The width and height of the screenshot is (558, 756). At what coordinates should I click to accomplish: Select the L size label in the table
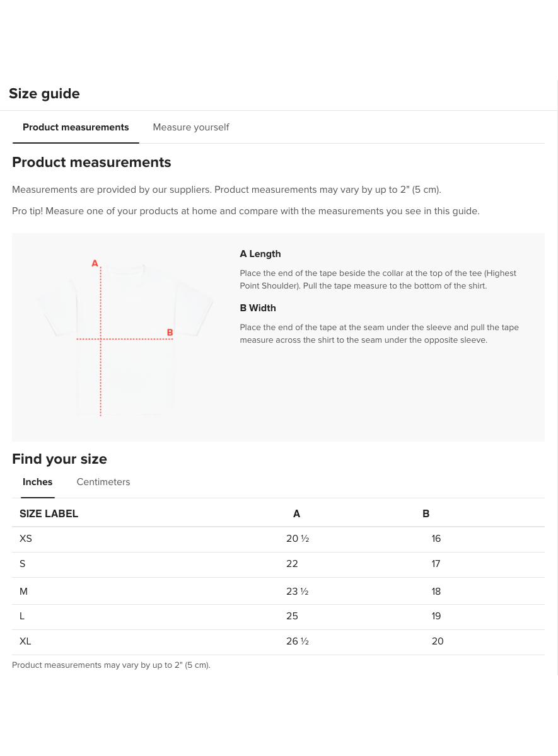[23, 616]
